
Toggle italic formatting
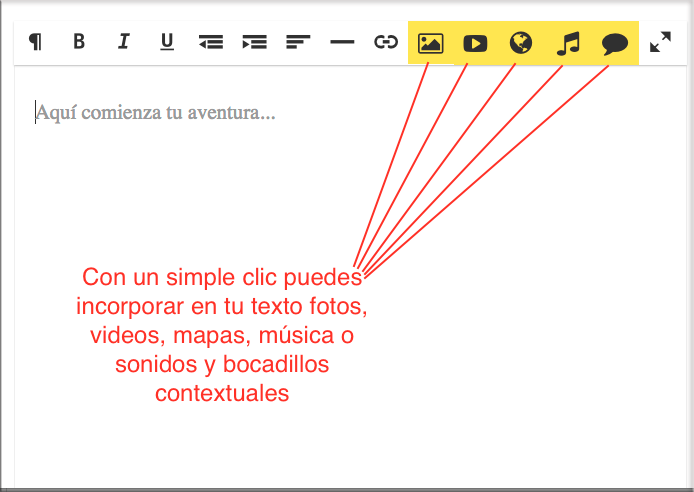click(x=124, y=42)
